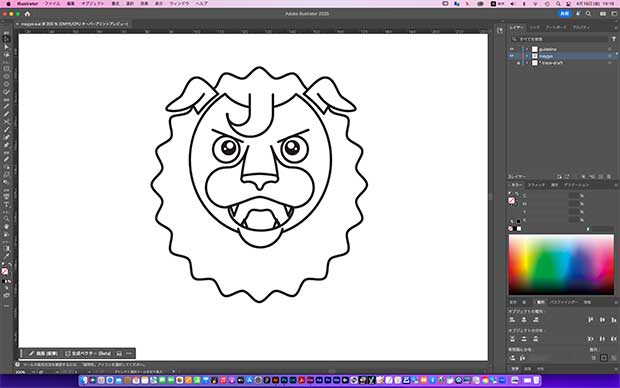Open the プロパティ panel tab
The height and width of the screenshot is (388, 620).
[x=581, y=28]
